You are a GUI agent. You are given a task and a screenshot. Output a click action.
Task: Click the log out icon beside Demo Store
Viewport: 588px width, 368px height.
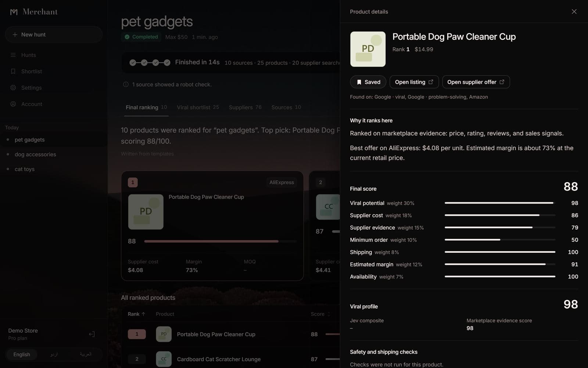point(92,334)
